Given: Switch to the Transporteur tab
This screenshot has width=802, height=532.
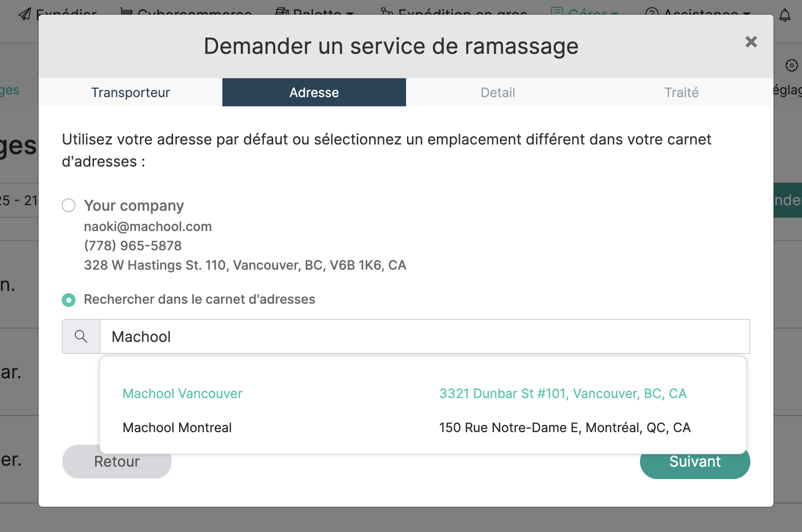Looking at the screenshot, I should click(130, 93).
